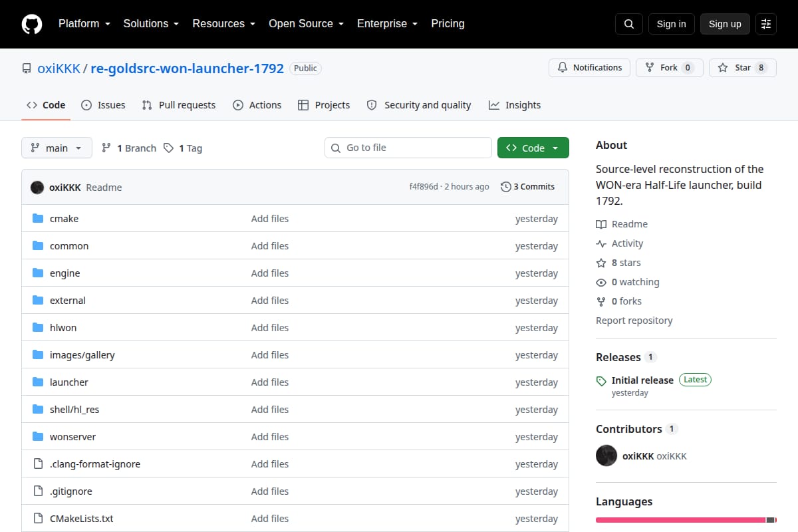
Task: Click the book icon next to Readme
Action: [601, 224]
